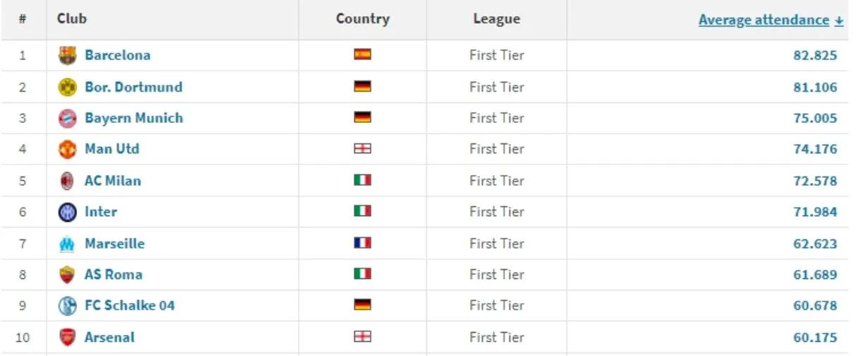Open the Barcelona club link
The height and width of the screenshot is (356, 868).
click(x=117, y=55)
